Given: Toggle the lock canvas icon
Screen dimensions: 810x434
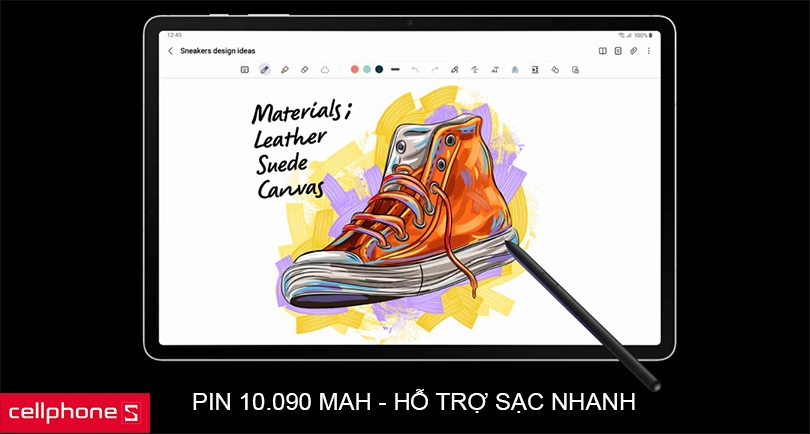Looking at the screenshot, I should coord(575,69).
